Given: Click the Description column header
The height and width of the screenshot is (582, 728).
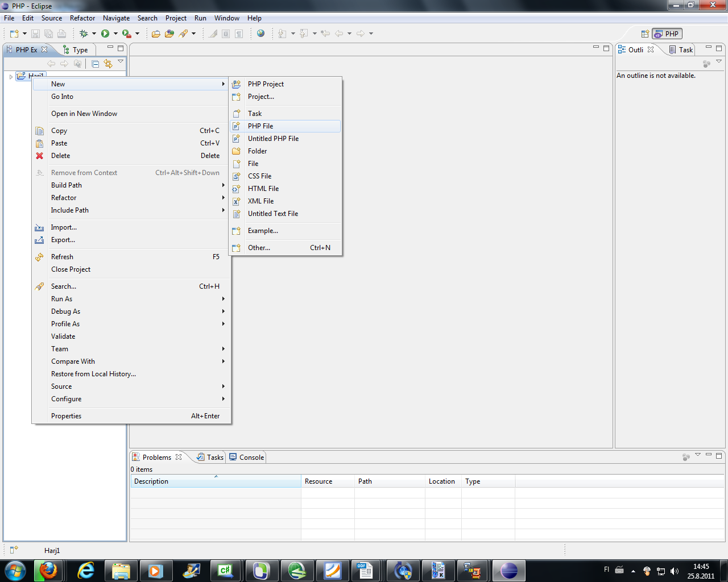Looking at the screenshot, I should click(x=216, y=481).
